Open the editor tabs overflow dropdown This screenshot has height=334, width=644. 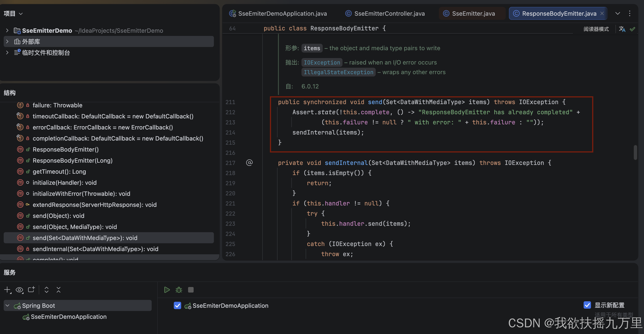(618, 14)
